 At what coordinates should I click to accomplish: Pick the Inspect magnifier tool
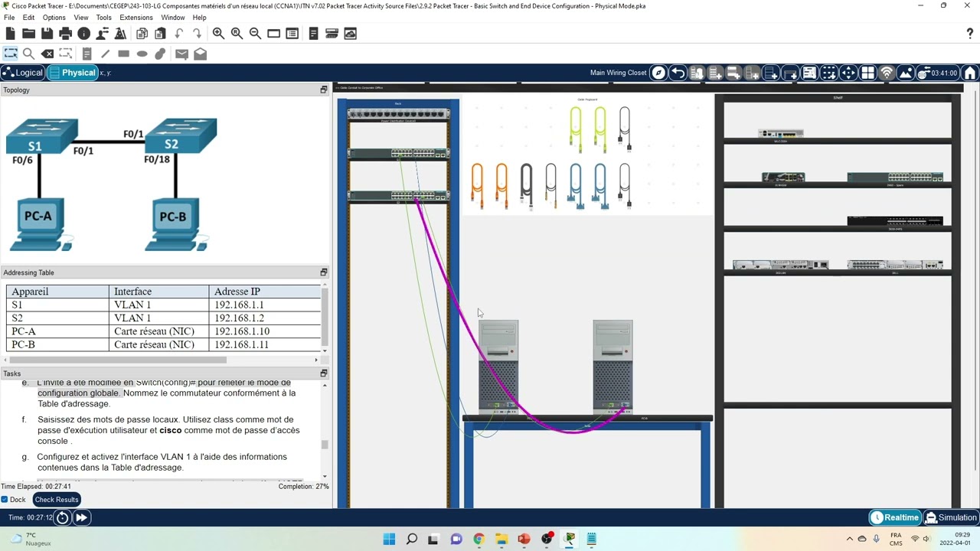pyautogui.click(x=28, y=54)
